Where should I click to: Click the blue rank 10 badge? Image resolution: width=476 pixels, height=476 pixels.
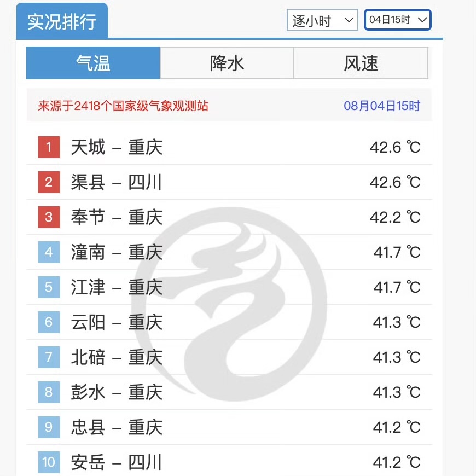49,462
